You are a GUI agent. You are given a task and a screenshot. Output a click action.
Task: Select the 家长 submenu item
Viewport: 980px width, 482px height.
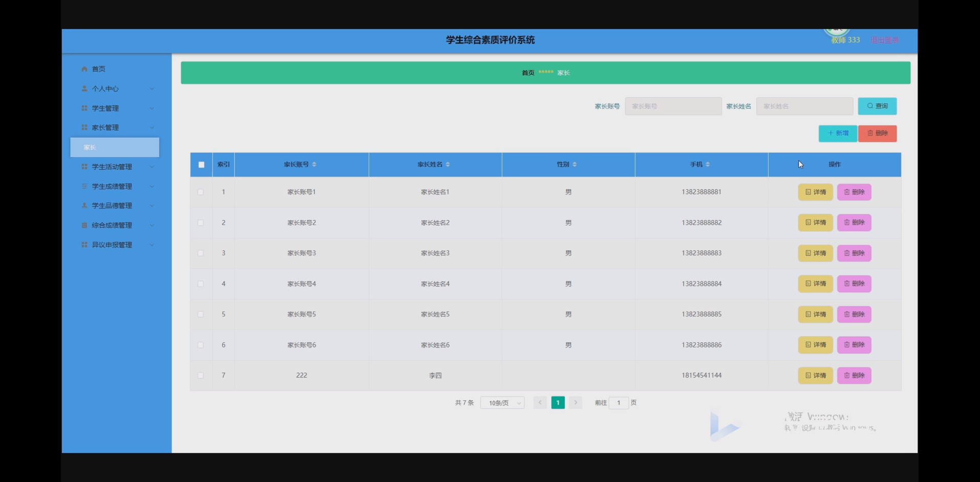[x=115, y=147]
